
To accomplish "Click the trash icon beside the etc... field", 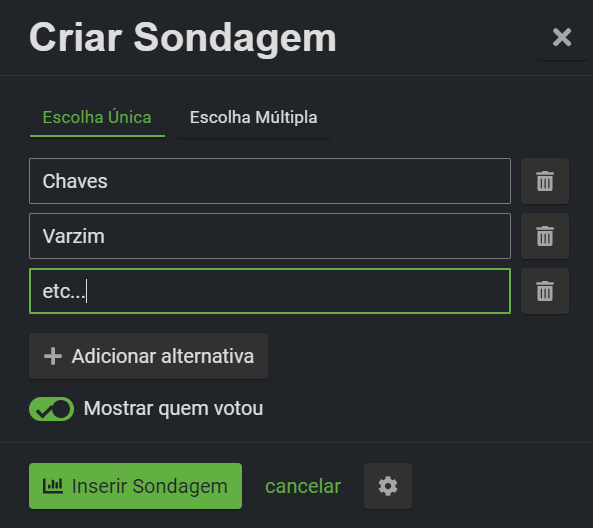I will [545, 291].
